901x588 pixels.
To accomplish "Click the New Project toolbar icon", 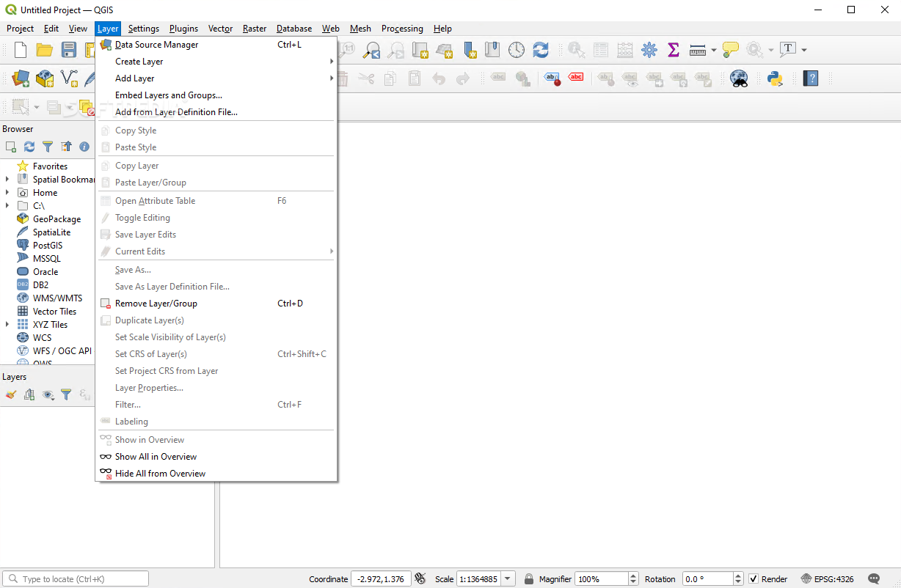I will [x=21, y=50].
